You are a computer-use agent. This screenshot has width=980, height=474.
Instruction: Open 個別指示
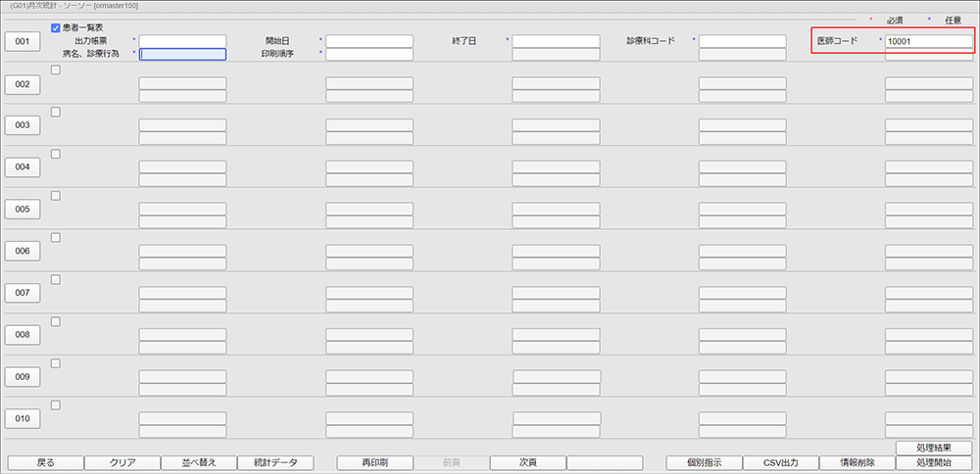click(704, 462)
